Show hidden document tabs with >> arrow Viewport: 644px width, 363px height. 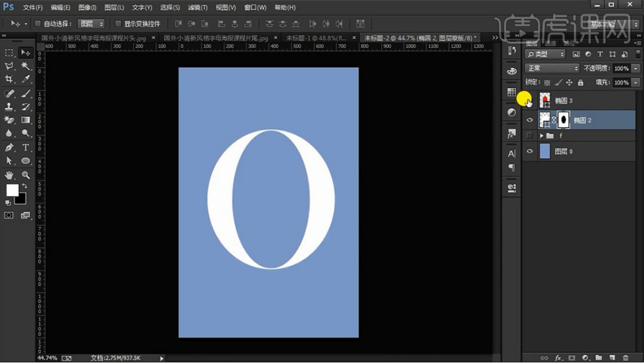pyautogui.click(x=495, y=38)
